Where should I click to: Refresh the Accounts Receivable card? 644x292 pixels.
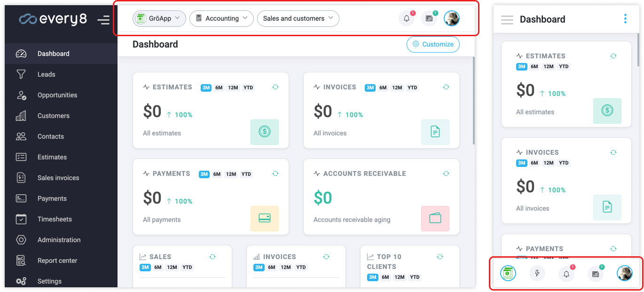(x=446, y=174)
